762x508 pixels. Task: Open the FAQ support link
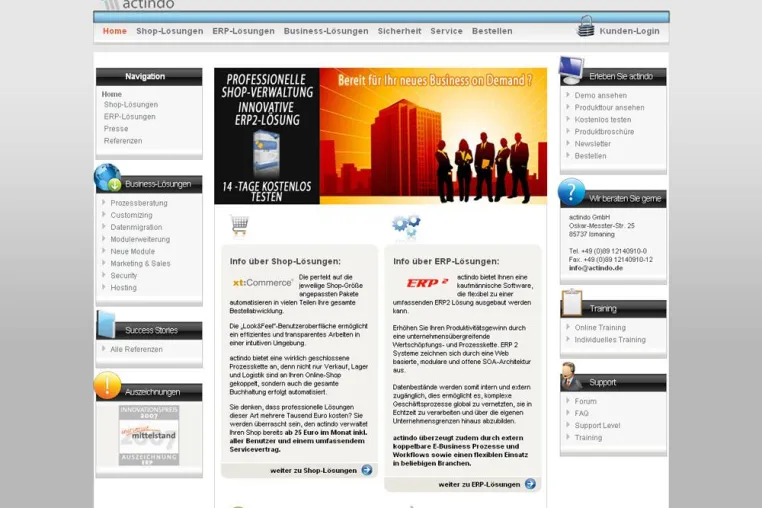pyautogui.click(x=581, y=414)
